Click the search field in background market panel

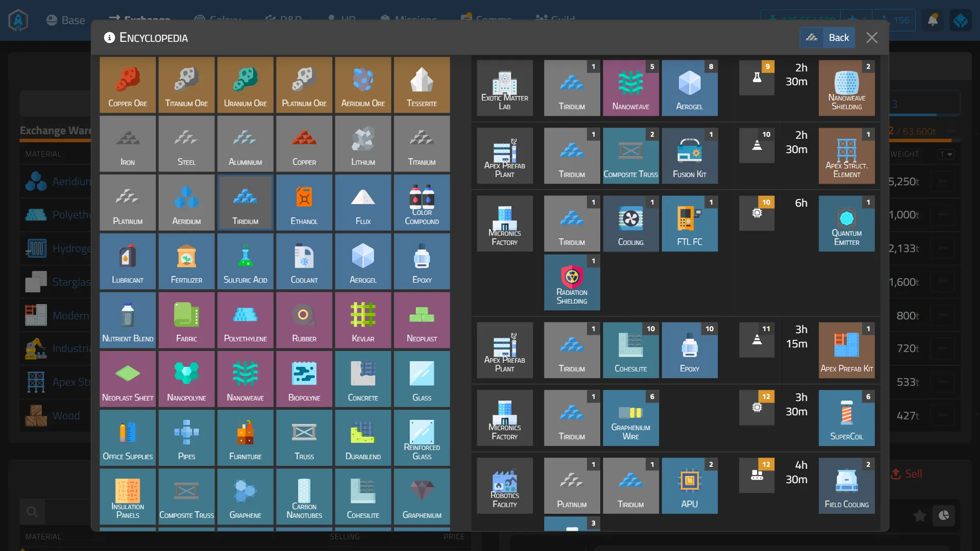(x=56, y=512)
